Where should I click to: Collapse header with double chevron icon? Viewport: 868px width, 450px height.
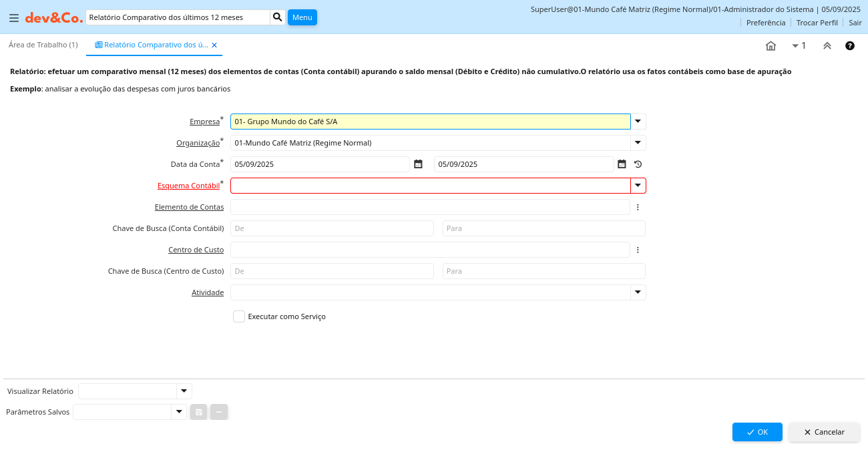827,46
